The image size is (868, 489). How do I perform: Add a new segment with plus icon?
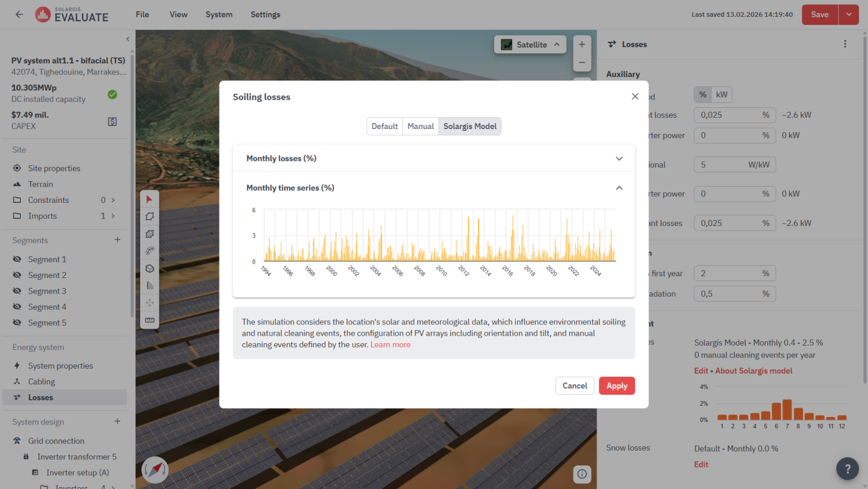click(x=117, y=240)
